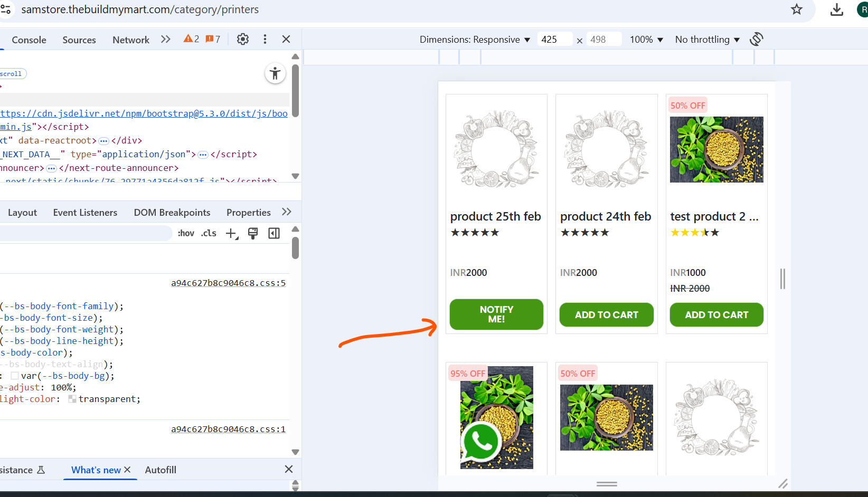
Task: Edit the viewport width field
Action: click(x=554, y=40)
